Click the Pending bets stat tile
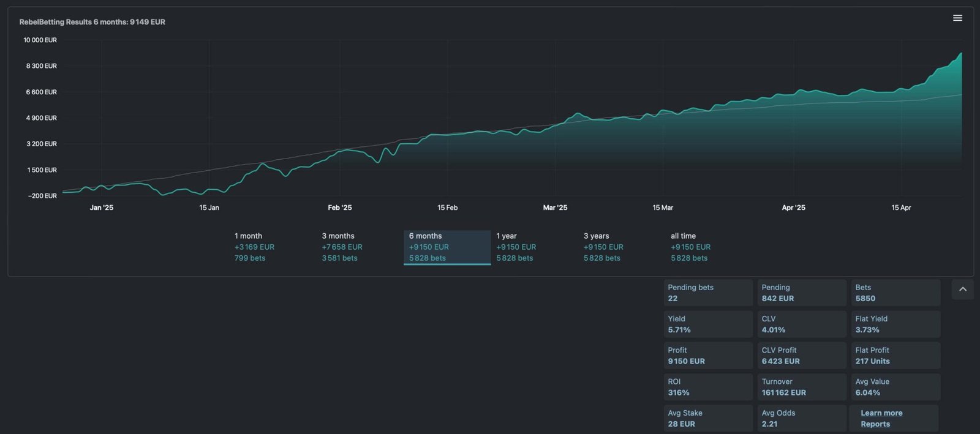The height and width of the screenshot is (434, 980). point(707,293)
